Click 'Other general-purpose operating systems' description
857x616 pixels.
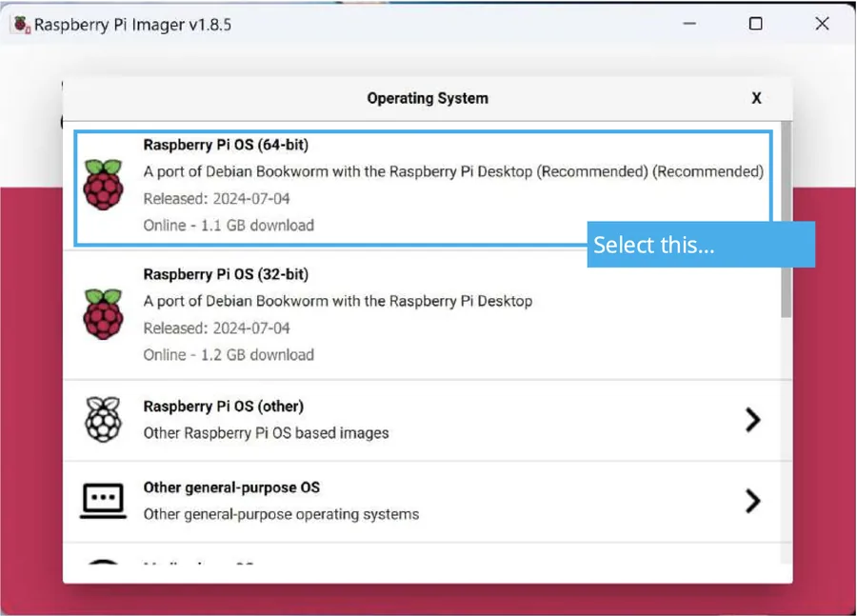(x=281, y=514)
